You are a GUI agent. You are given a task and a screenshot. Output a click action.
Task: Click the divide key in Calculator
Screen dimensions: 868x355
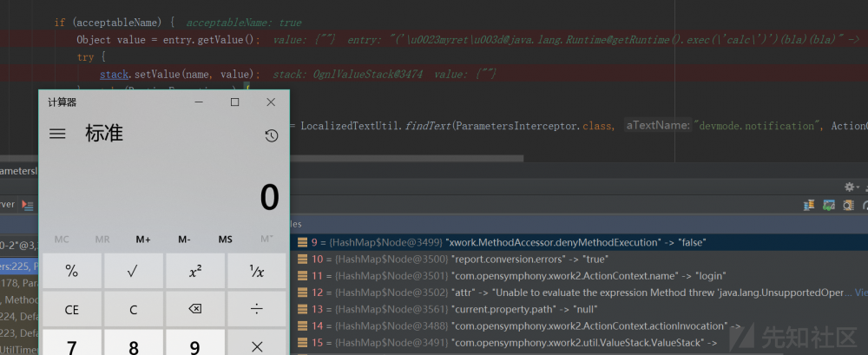point(256,309)
